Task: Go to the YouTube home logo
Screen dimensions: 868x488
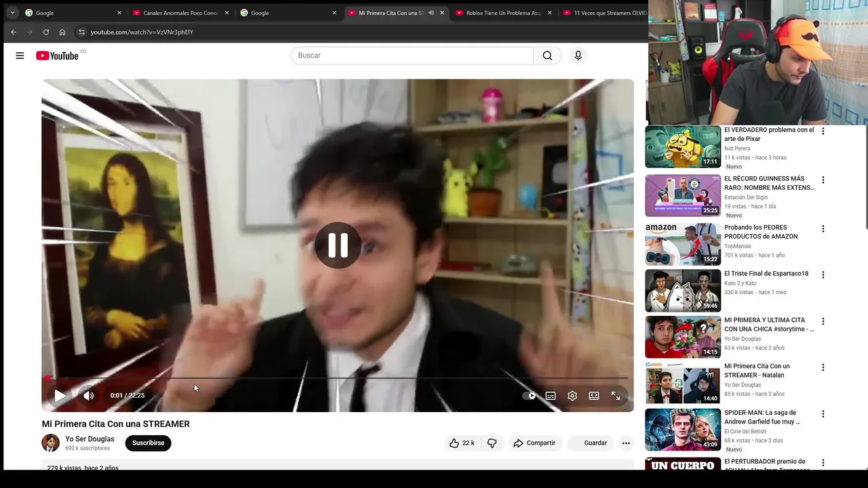Action: pyautogui.click(x=58, y=56)
